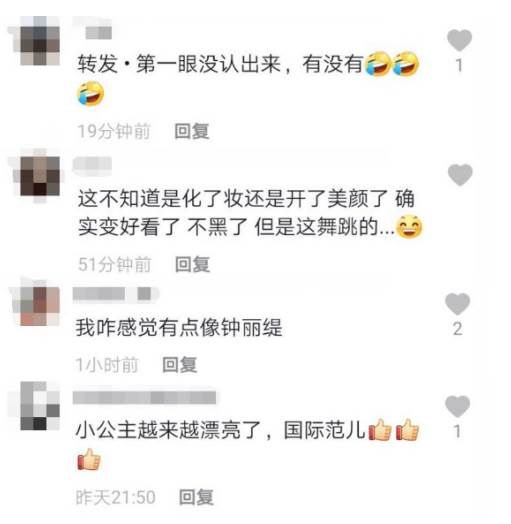The height and width of the screenshot is (524, 511).
Task: Reply to the 昨天21:50 comment
Action: (196, 497)
